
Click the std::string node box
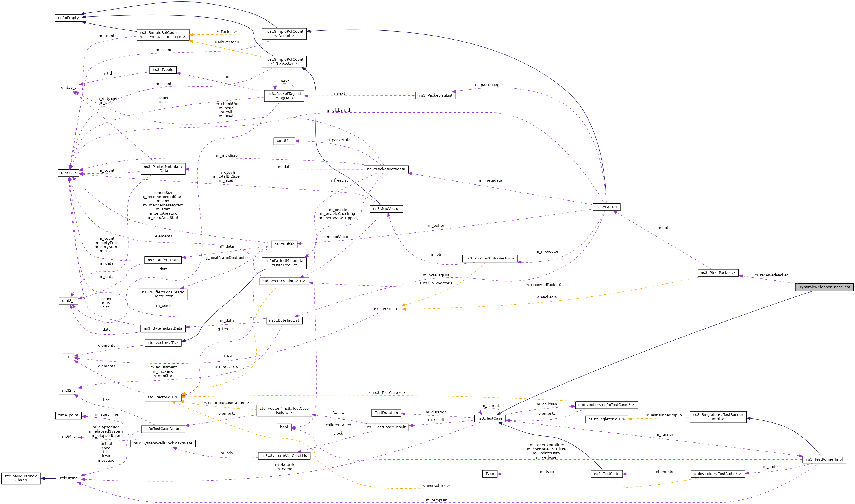[x=68, y=478]
